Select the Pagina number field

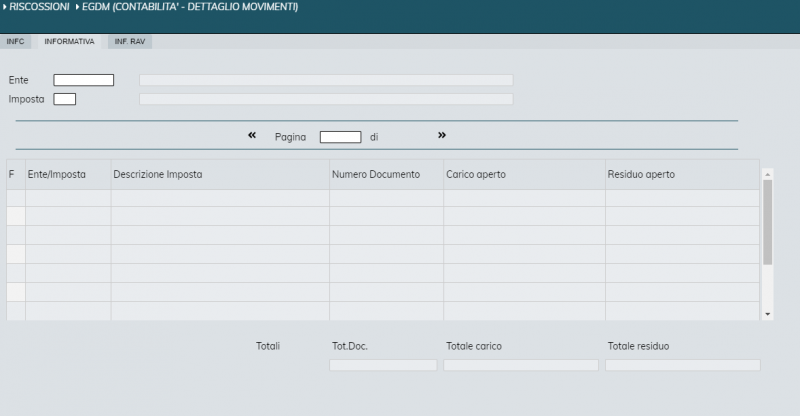pyautogui.click(x=340, y=137)
